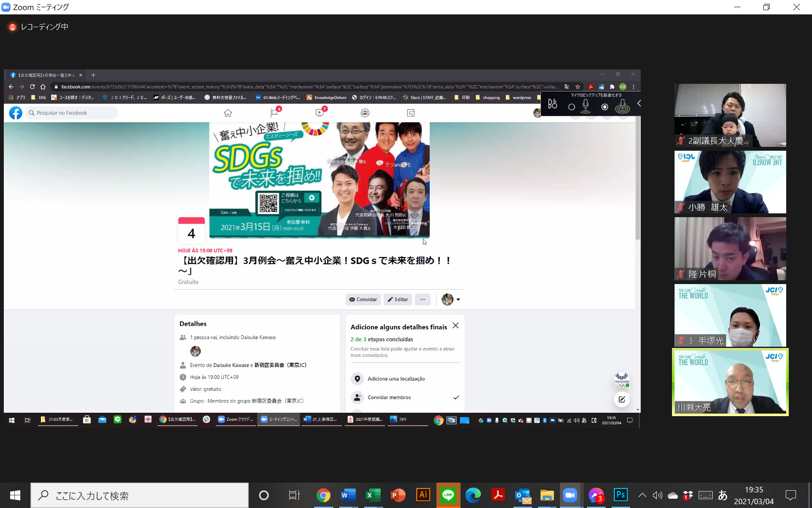Click the Editar button
The image size is (812, 508).
398,300
